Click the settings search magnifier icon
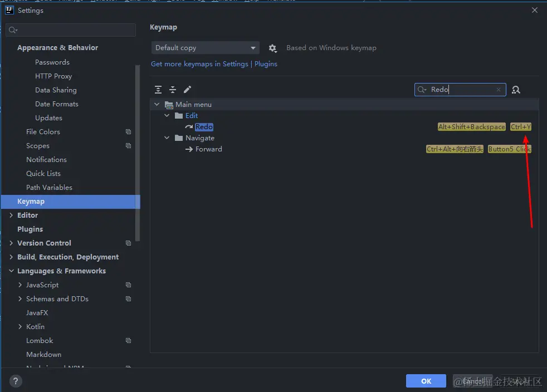 click(13, 30)
